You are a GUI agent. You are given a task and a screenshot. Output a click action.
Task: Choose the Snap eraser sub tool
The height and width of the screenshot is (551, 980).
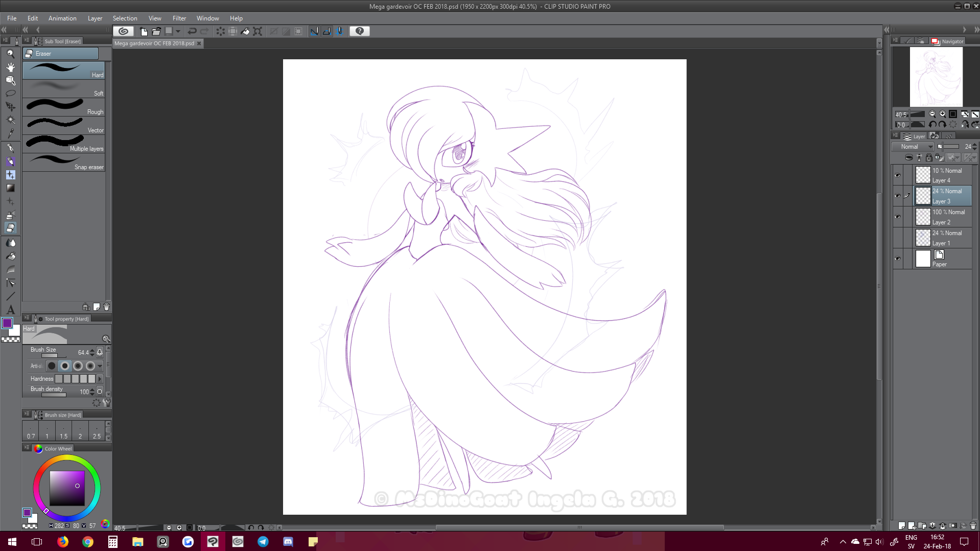[x=64, y=163]
